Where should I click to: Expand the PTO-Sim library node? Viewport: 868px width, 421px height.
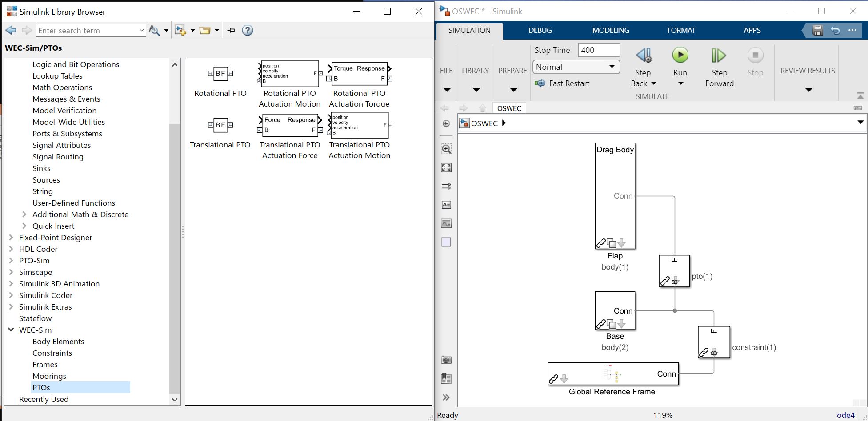[11, 261]
